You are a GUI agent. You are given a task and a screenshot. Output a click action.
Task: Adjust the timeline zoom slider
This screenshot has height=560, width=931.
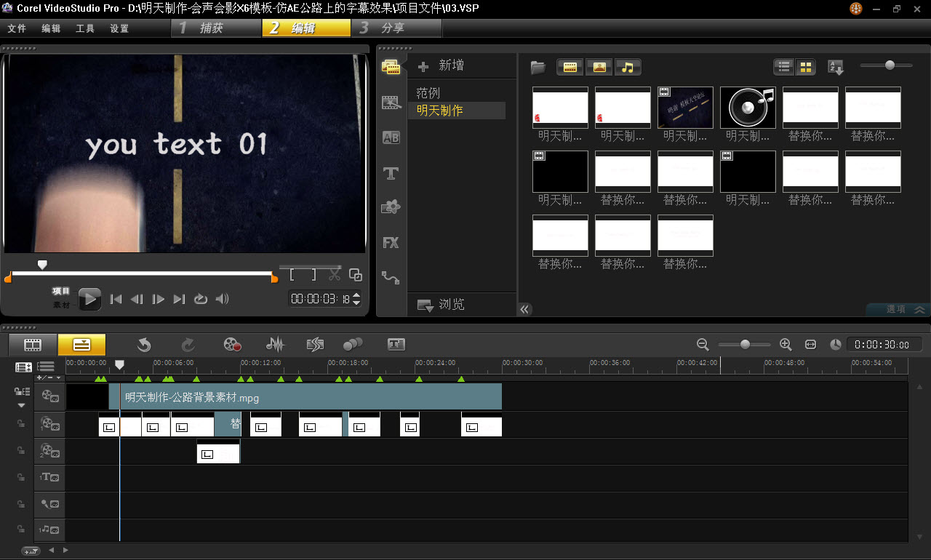744,345
